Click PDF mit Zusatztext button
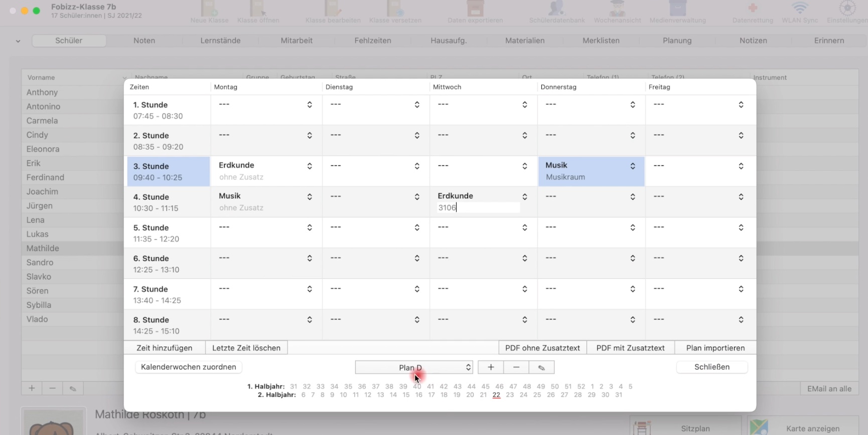868x435 pixels. 630,348
